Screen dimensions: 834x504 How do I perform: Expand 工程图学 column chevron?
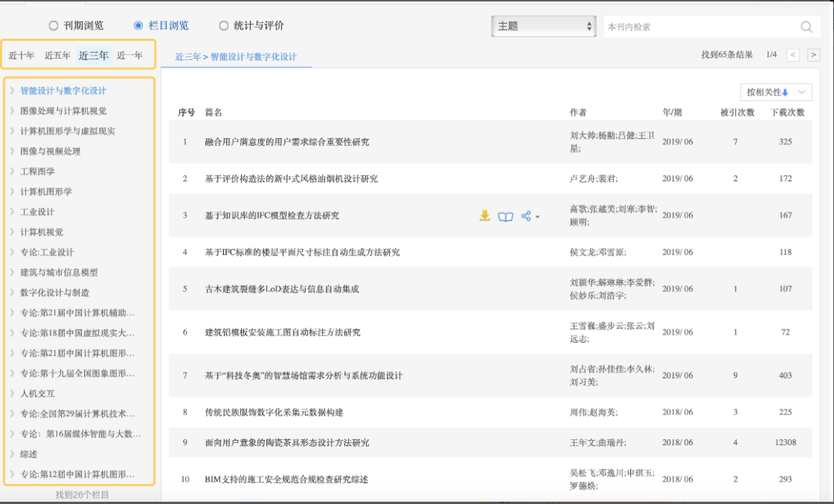tap(12, 171)
